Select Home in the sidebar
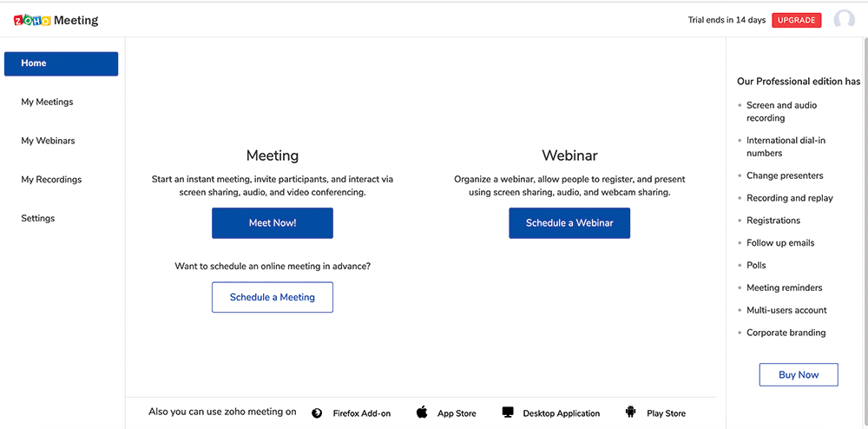The image size is (868, 429). click(x=61, y=63)
